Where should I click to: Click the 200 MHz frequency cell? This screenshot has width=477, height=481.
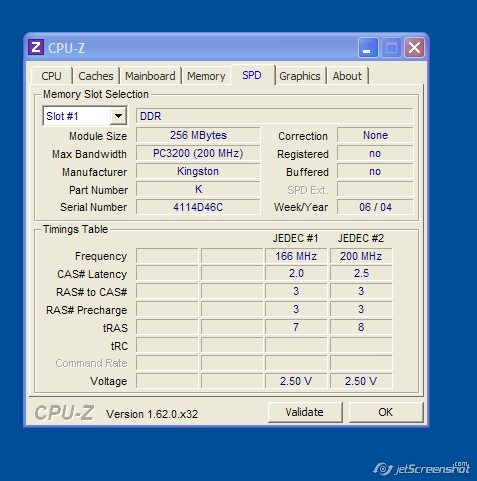(x=361, y=256)
